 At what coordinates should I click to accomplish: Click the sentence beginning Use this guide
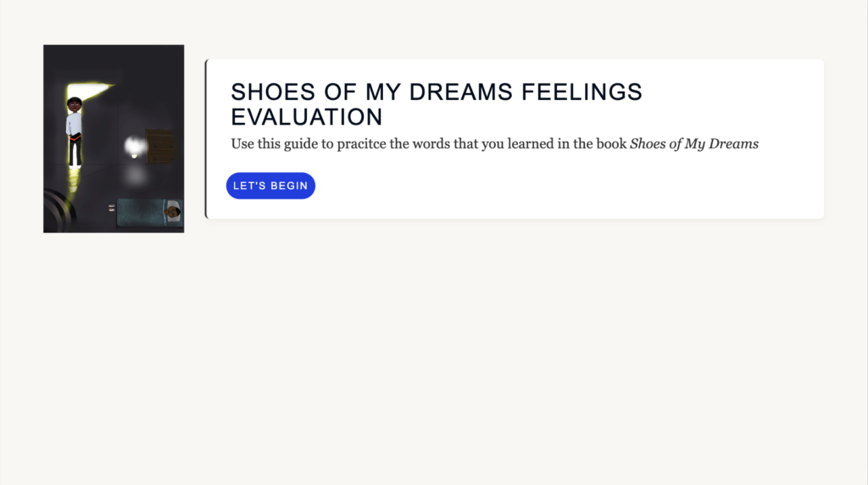coord(494,144)
